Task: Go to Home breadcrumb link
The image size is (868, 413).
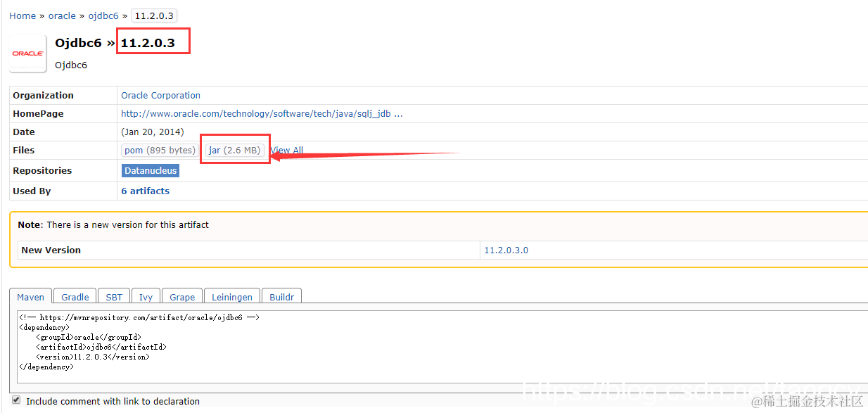Action: pyautogui.click(x=23, y=15)
